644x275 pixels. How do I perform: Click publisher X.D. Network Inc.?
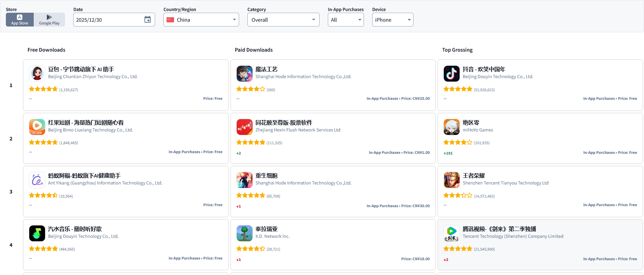click(272, 236)
